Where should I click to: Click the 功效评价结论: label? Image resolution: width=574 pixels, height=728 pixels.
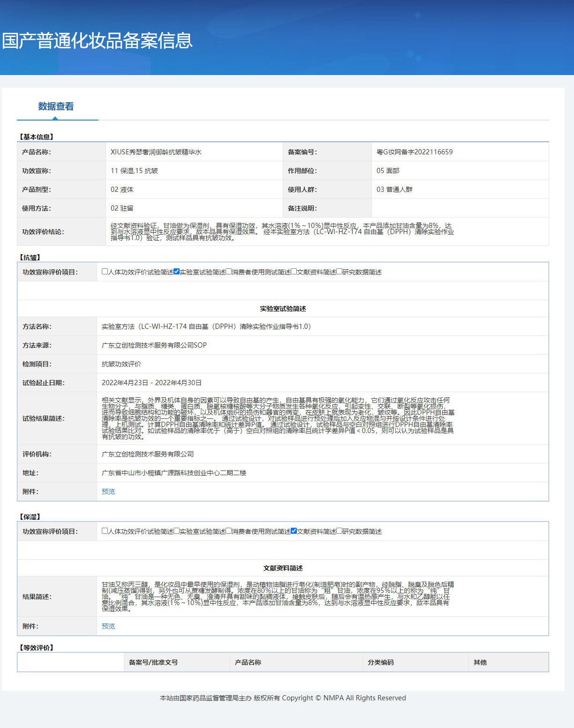43,232
